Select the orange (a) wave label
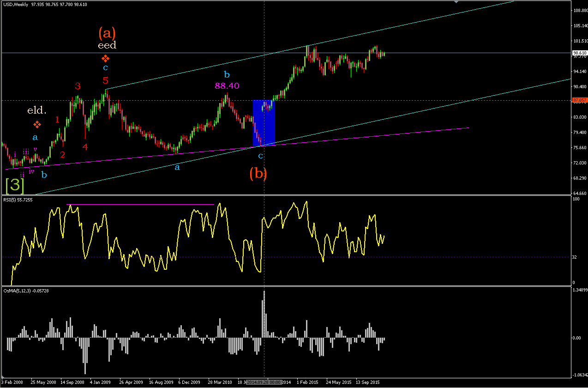588x388 pixels. [x=107, y=33]
